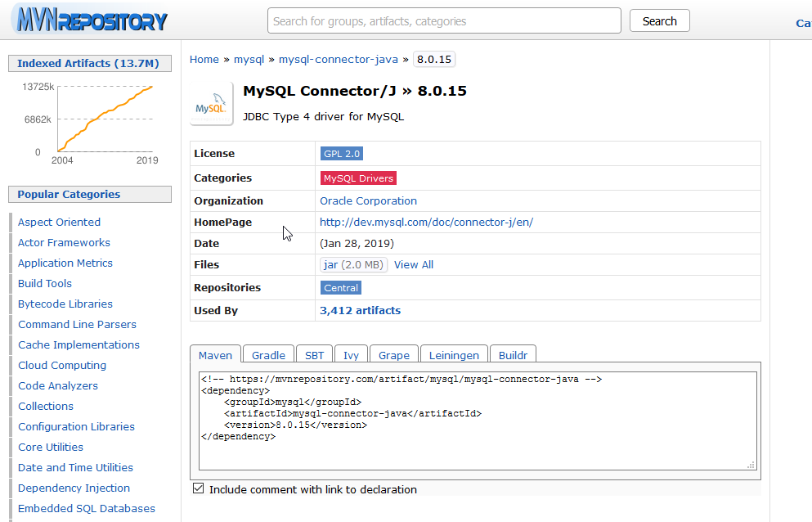Select the SBT tab
The image size is (812, 522).
click(314, 355)
